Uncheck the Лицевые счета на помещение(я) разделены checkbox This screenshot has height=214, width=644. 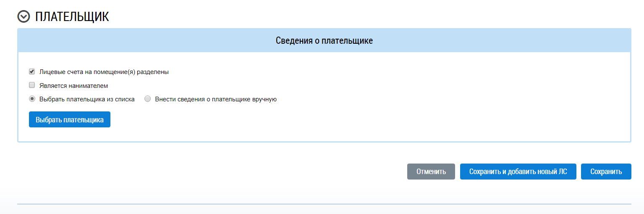tap(32, 71)
